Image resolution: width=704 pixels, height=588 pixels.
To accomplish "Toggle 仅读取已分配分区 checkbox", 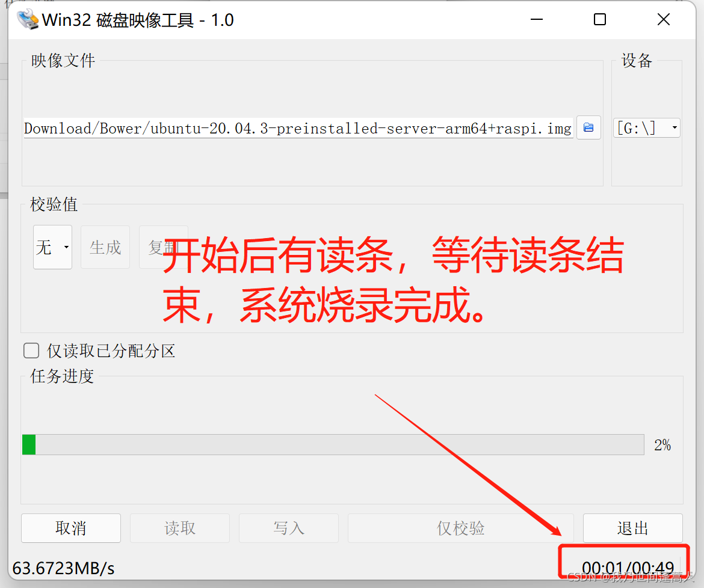I will pyautogui.click(x=31, y=351).
